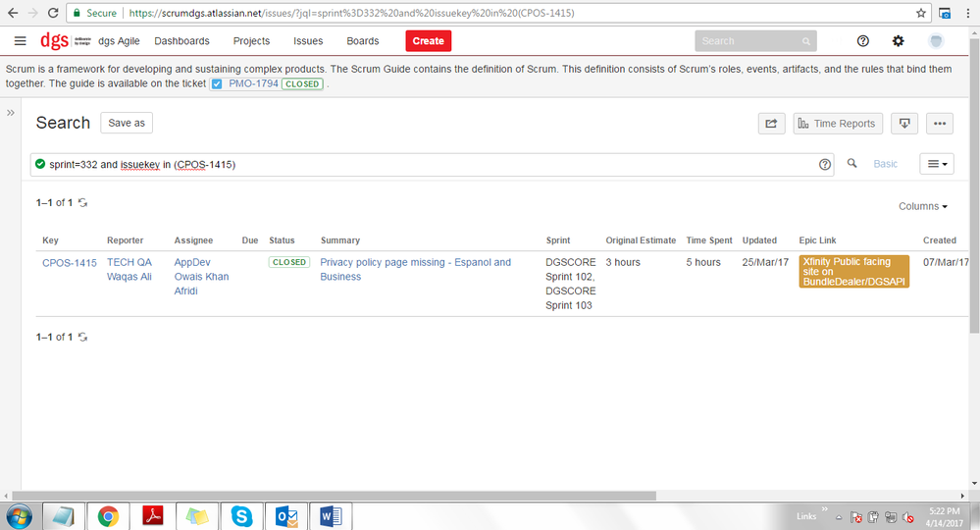Sort by the Updated column header
This screenshot has width=980, height=530.
[759, 240]
